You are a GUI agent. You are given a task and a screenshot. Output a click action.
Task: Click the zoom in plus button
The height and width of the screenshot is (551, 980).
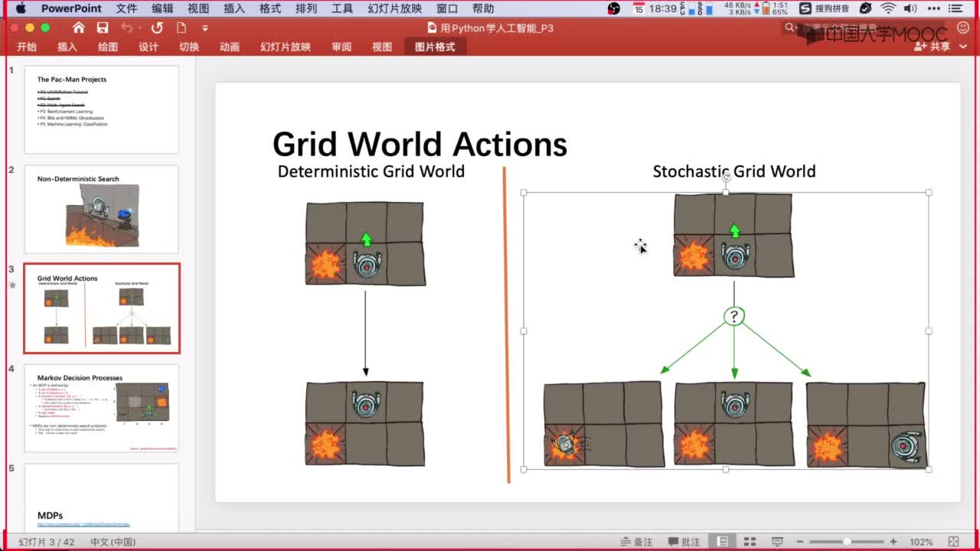click(x=893, y=542)
